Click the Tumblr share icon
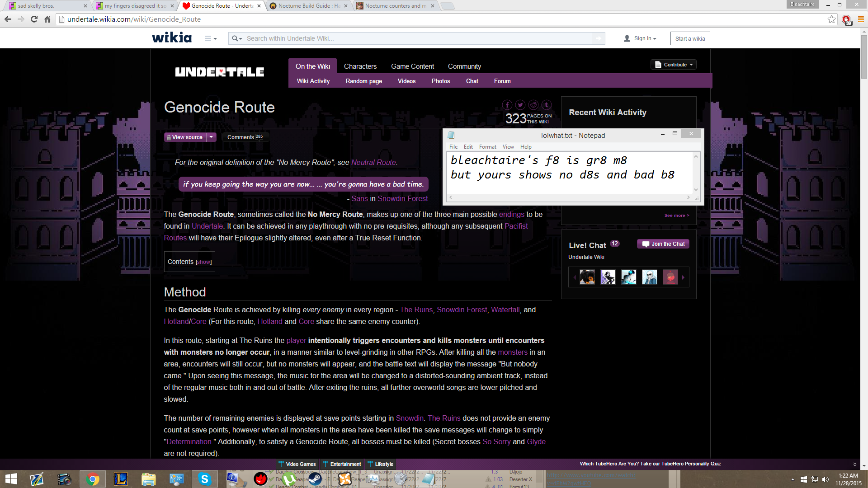 (x=547, y=105)
